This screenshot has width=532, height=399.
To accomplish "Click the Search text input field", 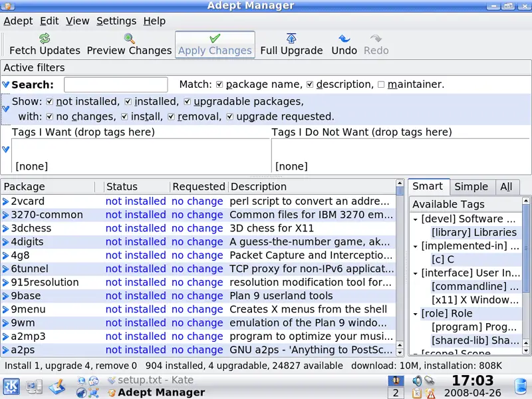I will (x=116, y=84).
